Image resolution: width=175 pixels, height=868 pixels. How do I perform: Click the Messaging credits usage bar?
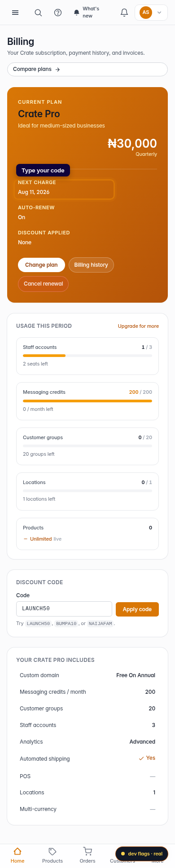(x=87, y=401)
